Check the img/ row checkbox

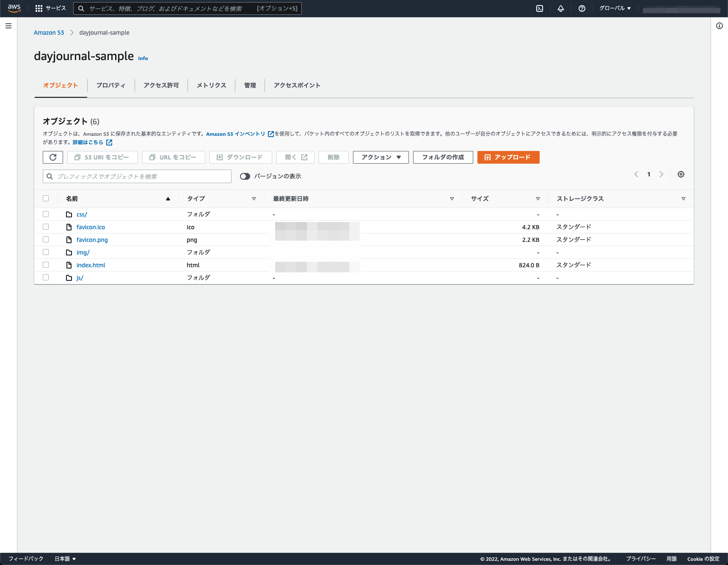(x=46, y=252)
